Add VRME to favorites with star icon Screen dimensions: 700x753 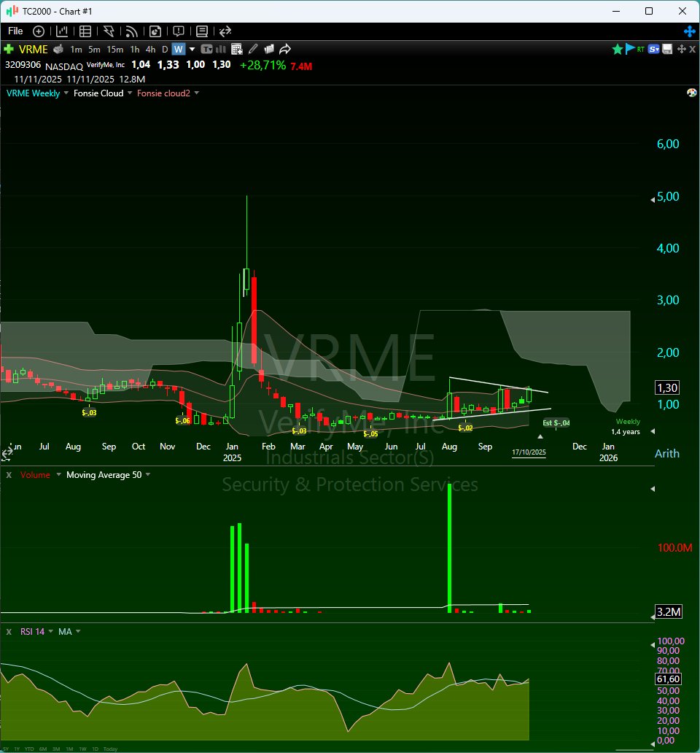618,48
